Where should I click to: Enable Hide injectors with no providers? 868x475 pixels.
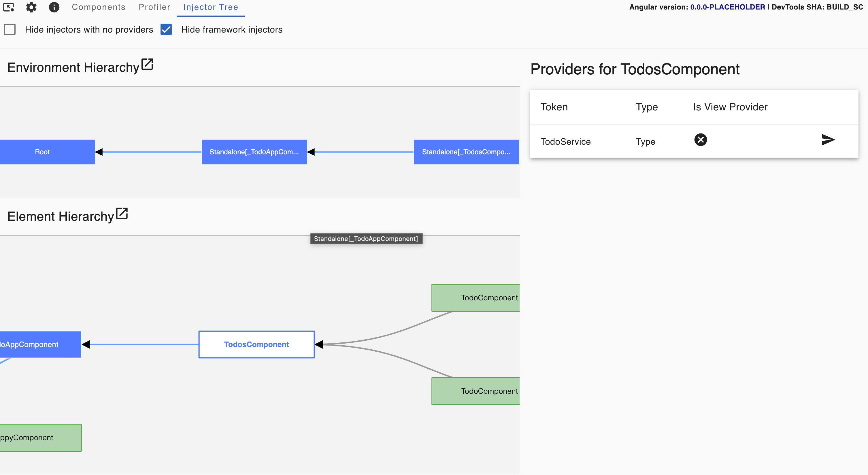point(10,30)
